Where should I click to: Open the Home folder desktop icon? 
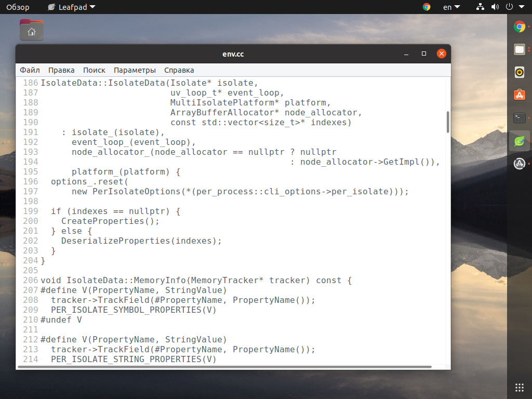pyautogui.click(x=32, y=30)
